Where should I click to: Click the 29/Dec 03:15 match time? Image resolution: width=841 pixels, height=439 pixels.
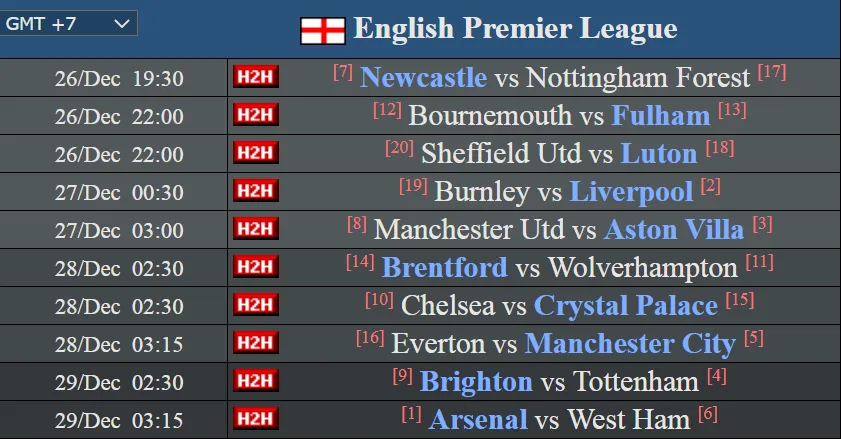tap(119, 421)
